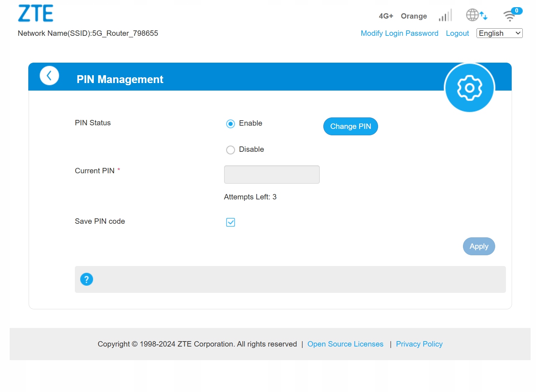536x392 pixels.
Task: Open the Open Source Licenses link
Action: click(x=345, y=344)
